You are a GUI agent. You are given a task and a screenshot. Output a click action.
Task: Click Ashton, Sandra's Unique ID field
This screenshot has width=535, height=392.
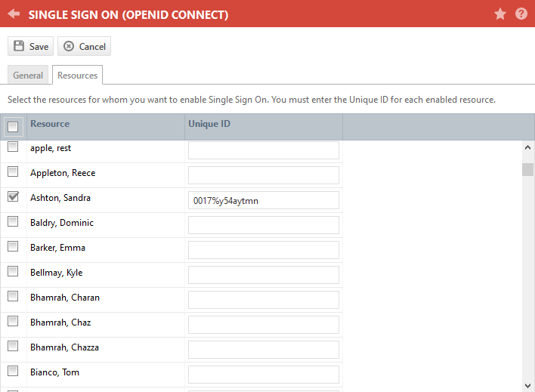point(264,200)
